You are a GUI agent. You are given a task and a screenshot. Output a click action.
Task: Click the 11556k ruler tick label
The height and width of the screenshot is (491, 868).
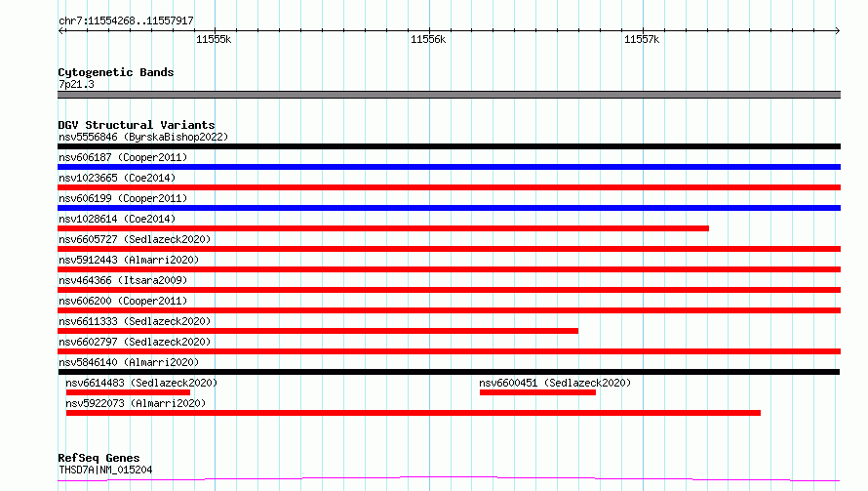pos(428,39)
